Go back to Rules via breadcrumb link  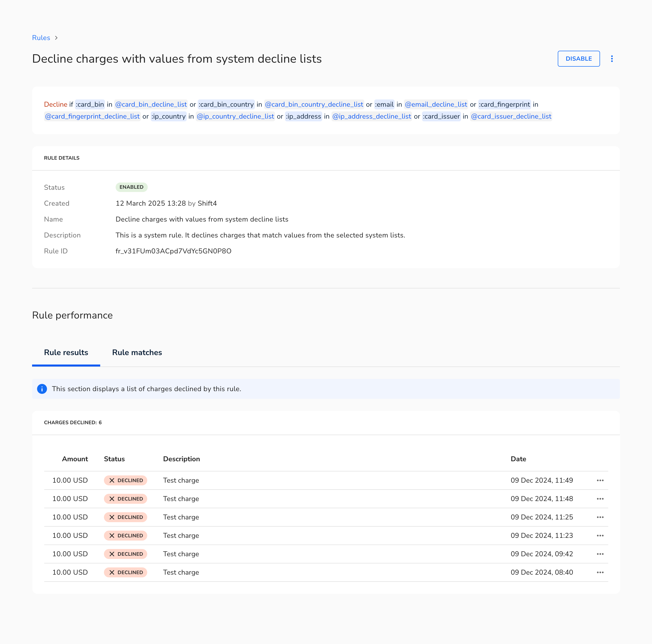[41, 38]
